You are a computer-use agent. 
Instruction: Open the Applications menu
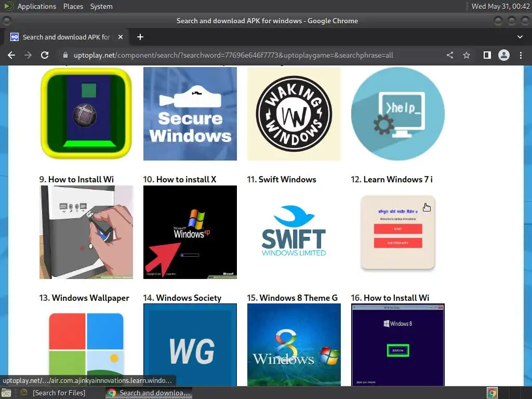[37, 6]
